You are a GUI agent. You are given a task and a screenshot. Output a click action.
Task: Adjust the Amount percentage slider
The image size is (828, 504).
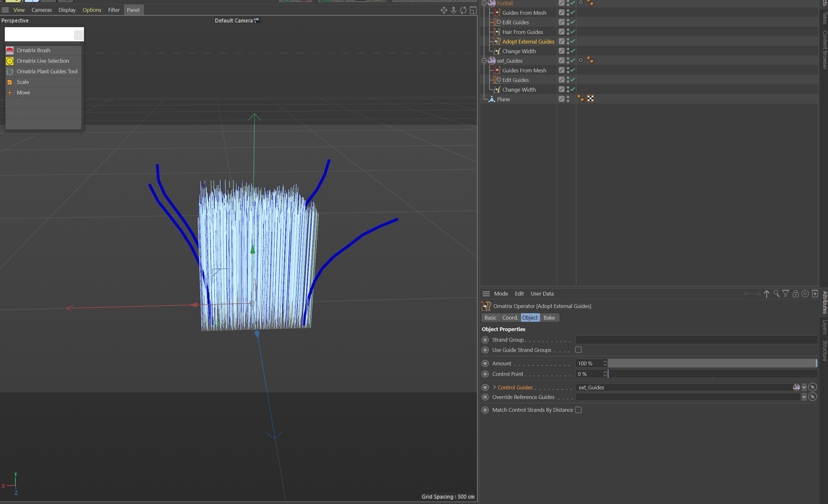pos(712,363)
